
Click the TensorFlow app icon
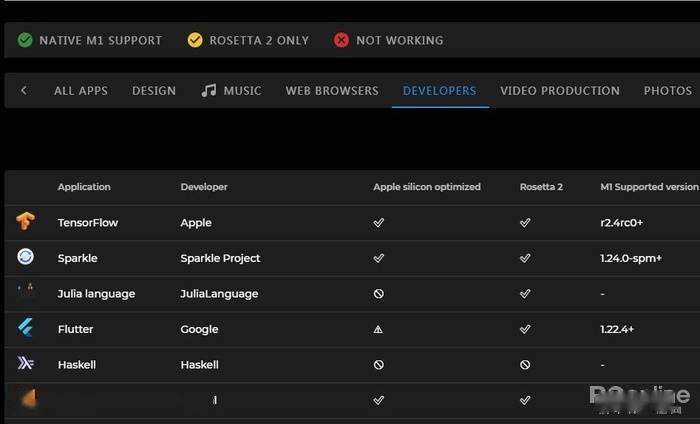25,221
